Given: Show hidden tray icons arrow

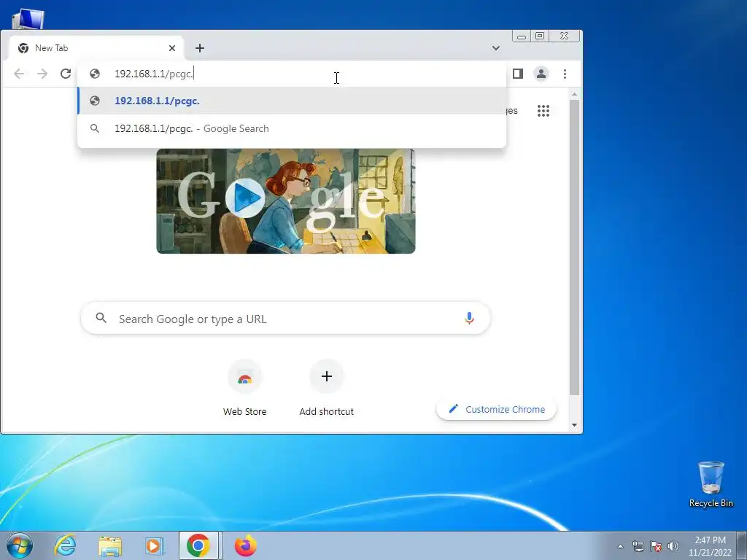Looking at the screenshot, I should (620, 546).
